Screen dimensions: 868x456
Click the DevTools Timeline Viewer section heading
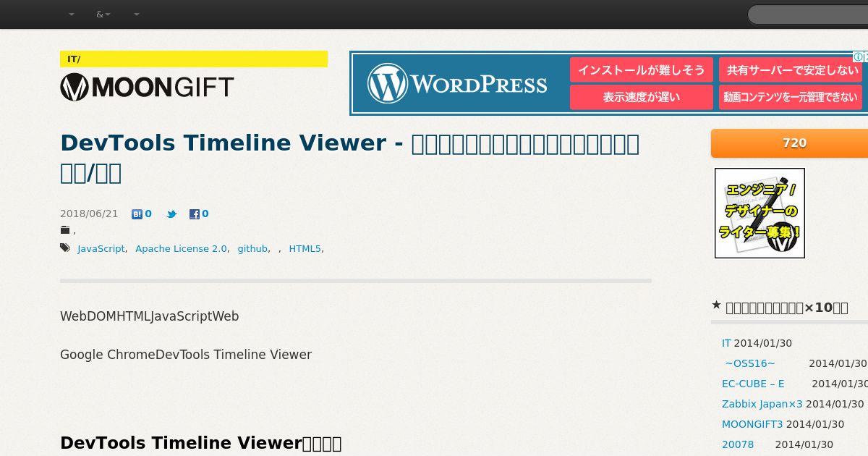point(200,443)
